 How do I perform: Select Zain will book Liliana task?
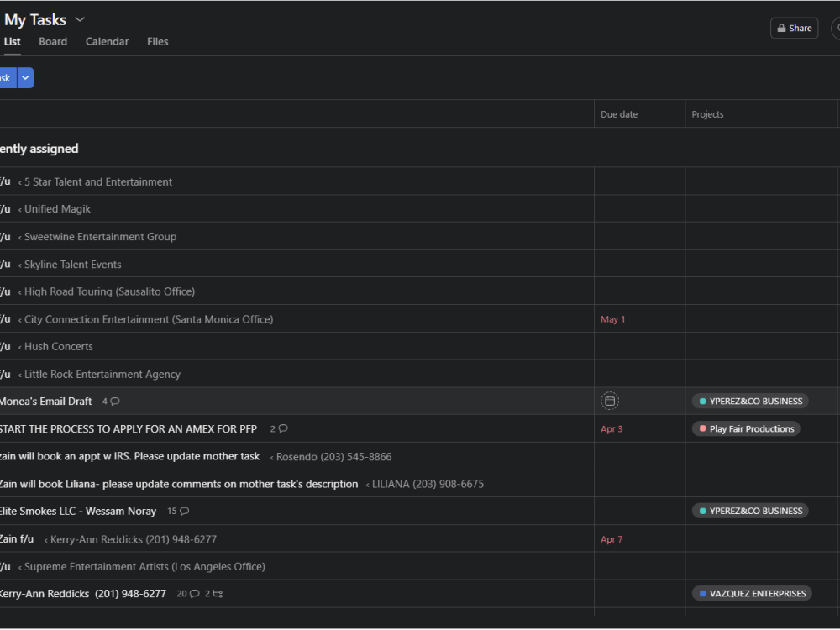pos(179,485)
